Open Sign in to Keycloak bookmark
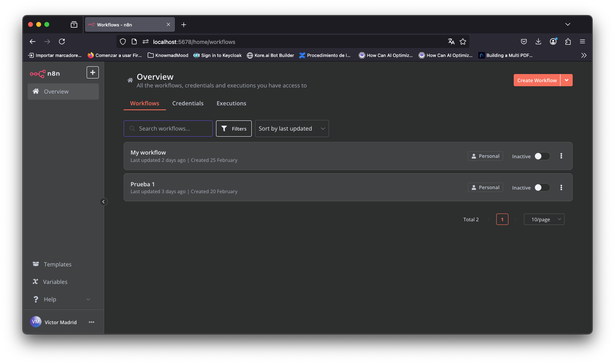 tap(217, 55)
